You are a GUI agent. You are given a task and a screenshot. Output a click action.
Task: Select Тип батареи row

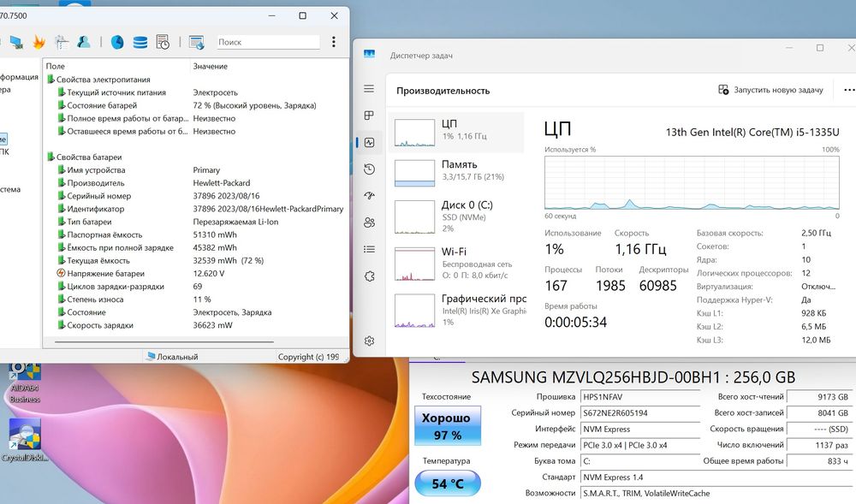pos(195,222)
